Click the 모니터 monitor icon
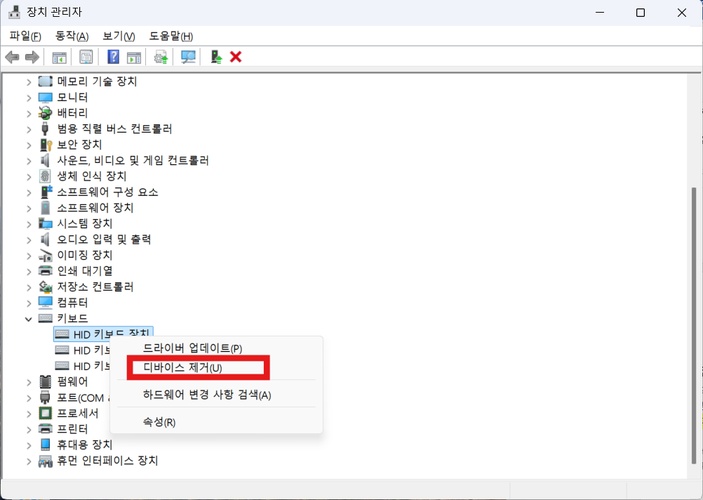The width and height of the screenshot is (703, 500). tap(45, 97)
